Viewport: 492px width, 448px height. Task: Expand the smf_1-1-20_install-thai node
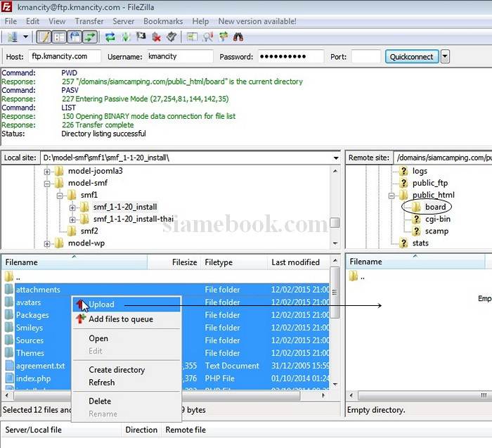72,219
